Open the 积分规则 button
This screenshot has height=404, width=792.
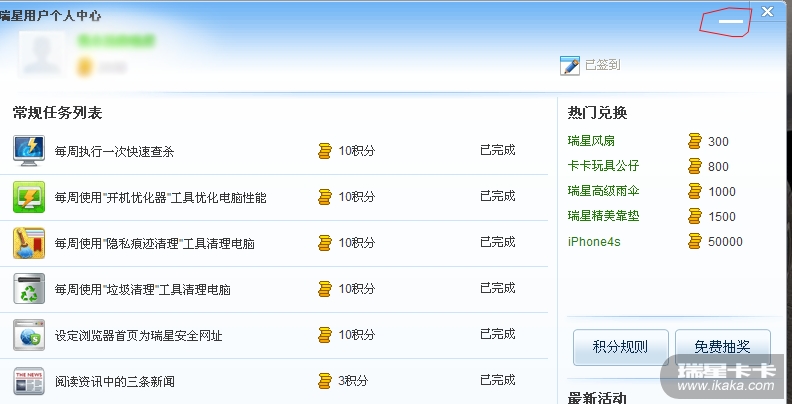coord(620,347)
